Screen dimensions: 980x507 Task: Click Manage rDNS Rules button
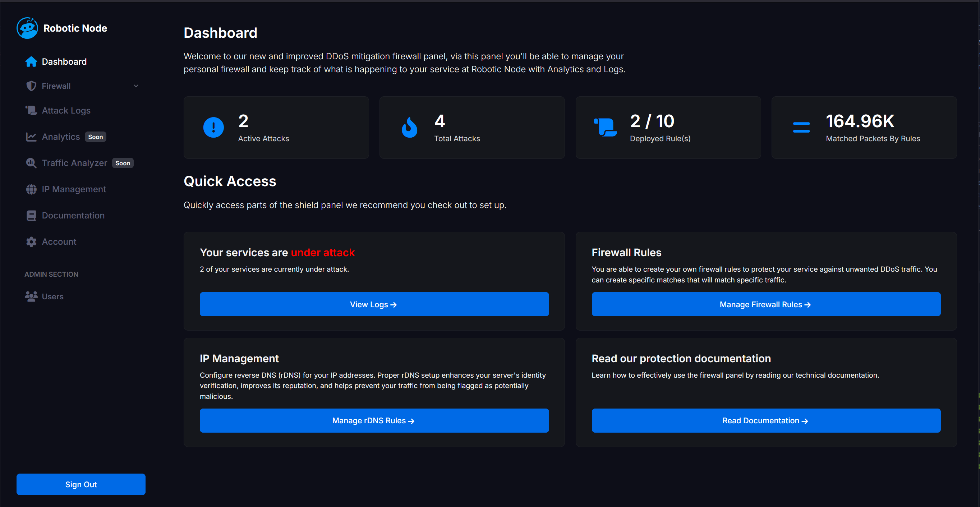(374, 421)
